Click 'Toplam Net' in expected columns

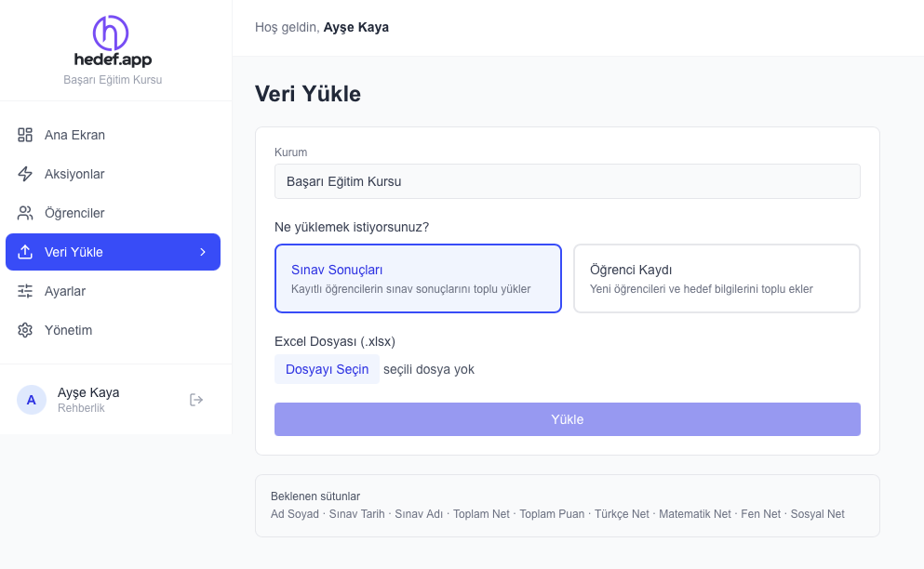pyautogui.click(x=481, y=513)
